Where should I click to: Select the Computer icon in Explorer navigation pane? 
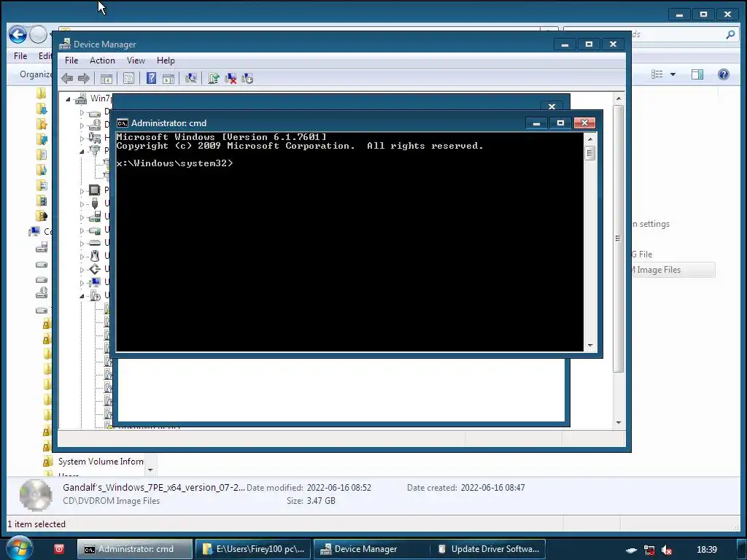coord(34,232)
